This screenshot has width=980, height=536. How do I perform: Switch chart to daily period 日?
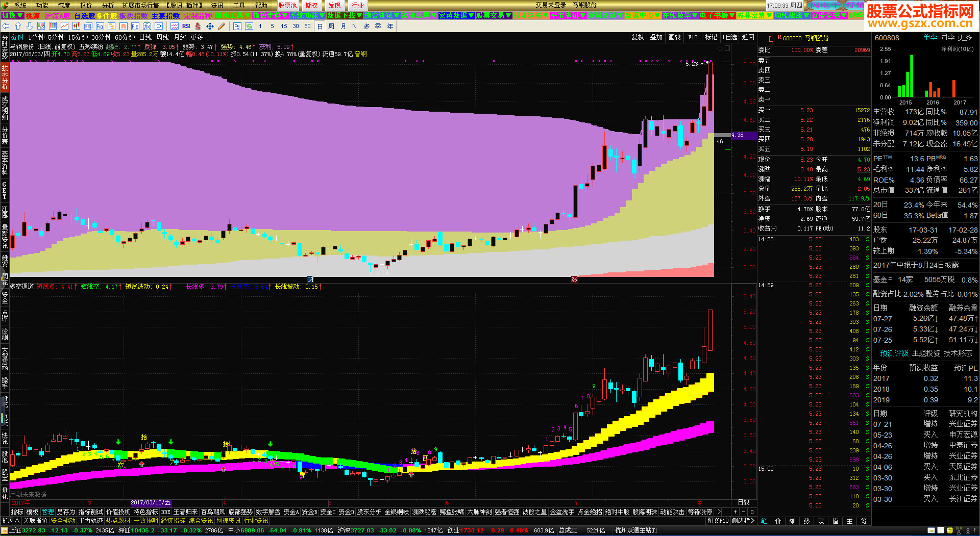point(320,26)
